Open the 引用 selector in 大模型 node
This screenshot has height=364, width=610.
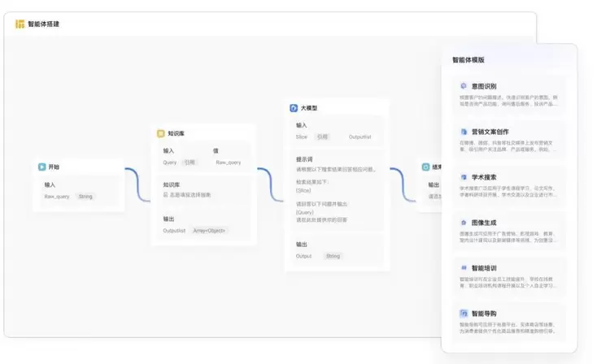[x=322, y=137]
